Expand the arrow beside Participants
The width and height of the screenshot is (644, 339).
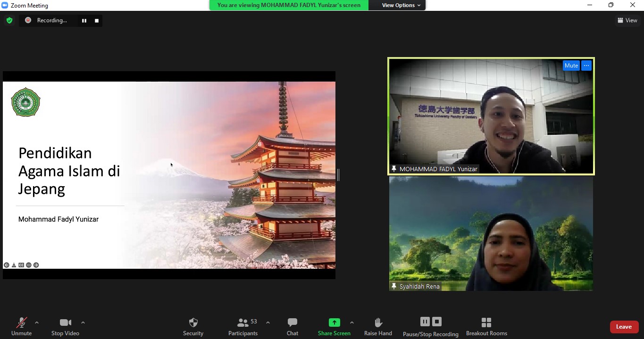[268, 323]
